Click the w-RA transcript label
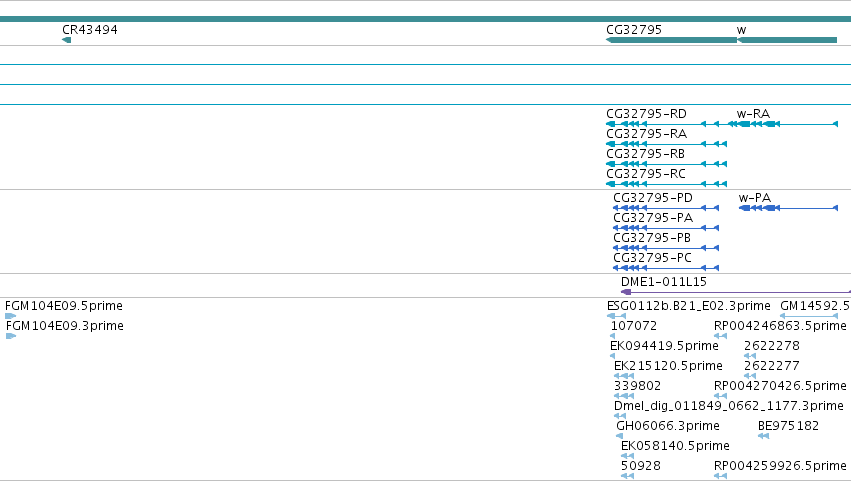 click(753, 114)
